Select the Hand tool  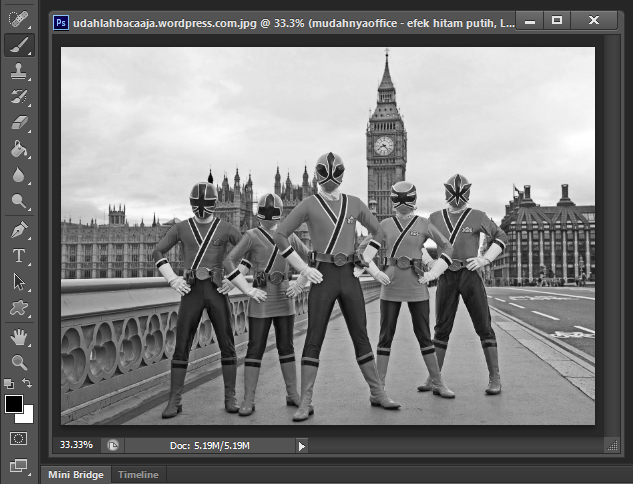[19, 337]
